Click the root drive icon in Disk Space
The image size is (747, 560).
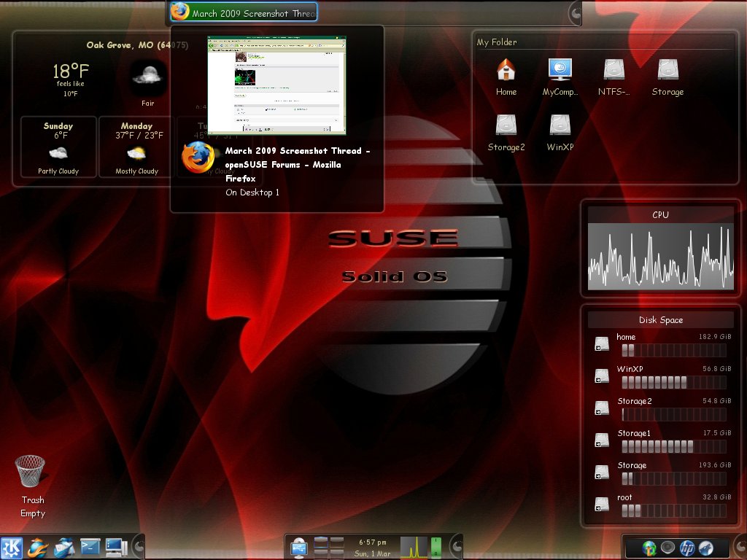click(602, 505)
